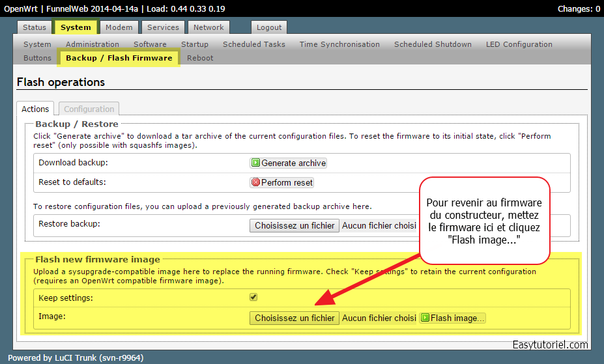Click the Flash image button
The width and height of the screenshot is (604, 364).
click(452, 318)
